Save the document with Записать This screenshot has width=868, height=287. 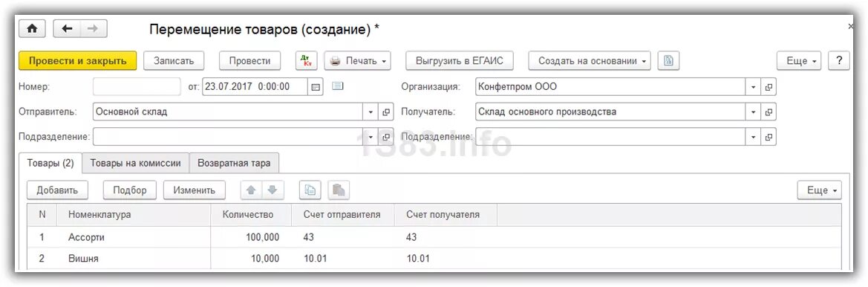174,61
